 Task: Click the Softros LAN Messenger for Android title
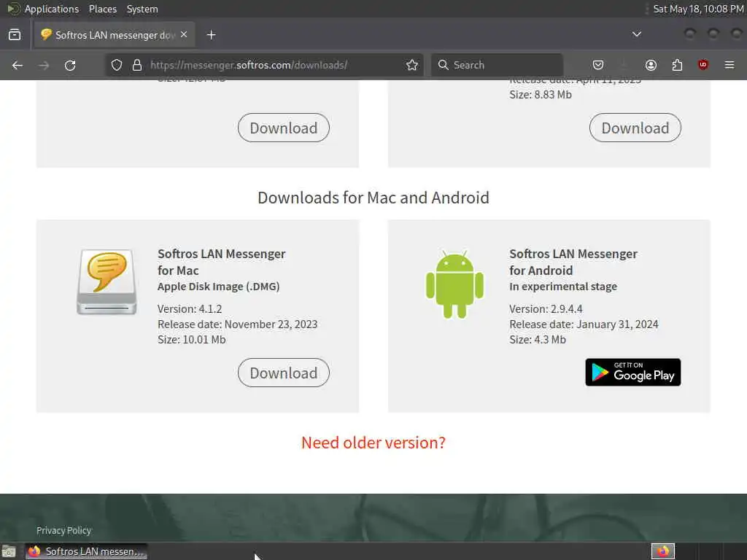coord(573,262)
